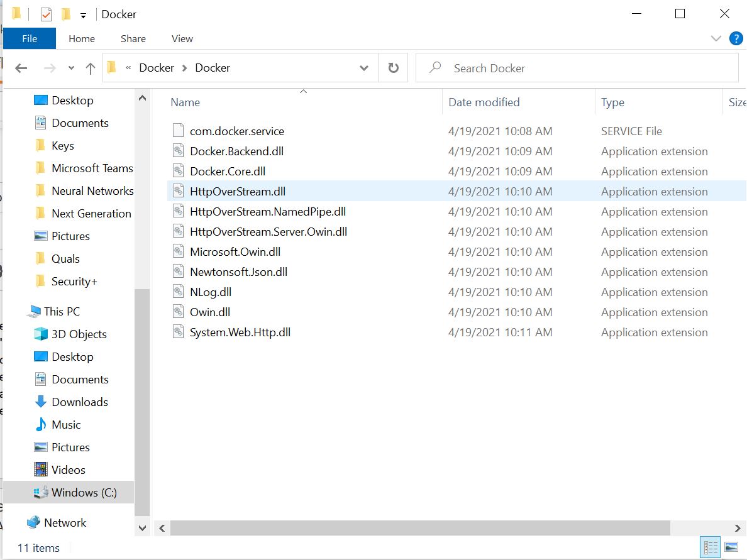Select the Docker.Core.dll file icon
Screen dimensions: 747x560
pos(178,171)
